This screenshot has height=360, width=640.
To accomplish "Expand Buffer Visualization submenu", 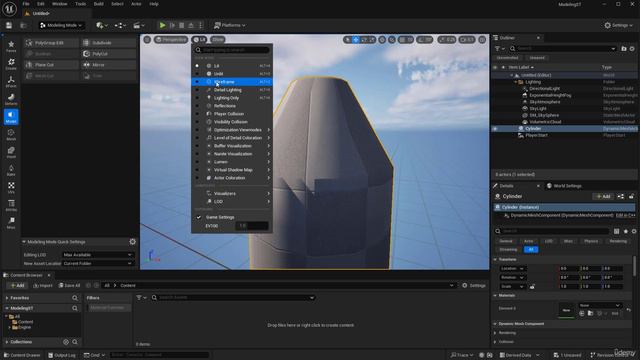I will (x=232, y=146).
